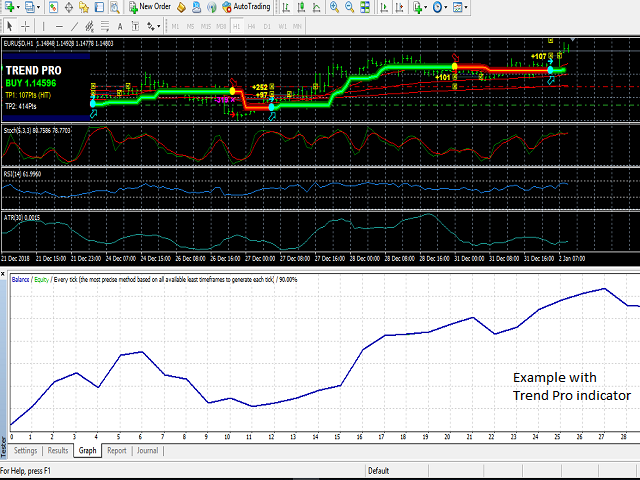Toggle the Strategy Tester icon
This screenshot has height=480, width=640.
pos(115,7)
